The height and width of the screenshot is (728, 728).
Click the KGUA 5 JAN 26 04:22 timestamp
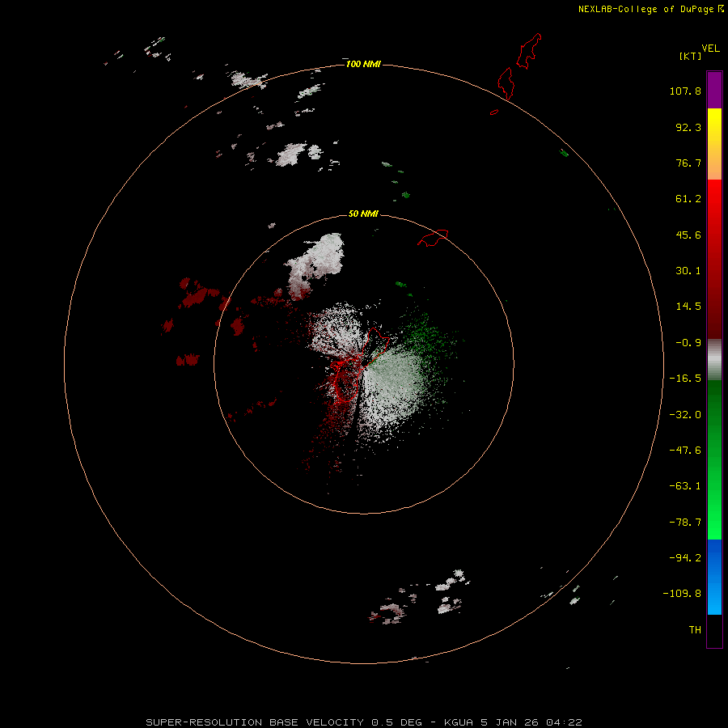click(513, 722)
